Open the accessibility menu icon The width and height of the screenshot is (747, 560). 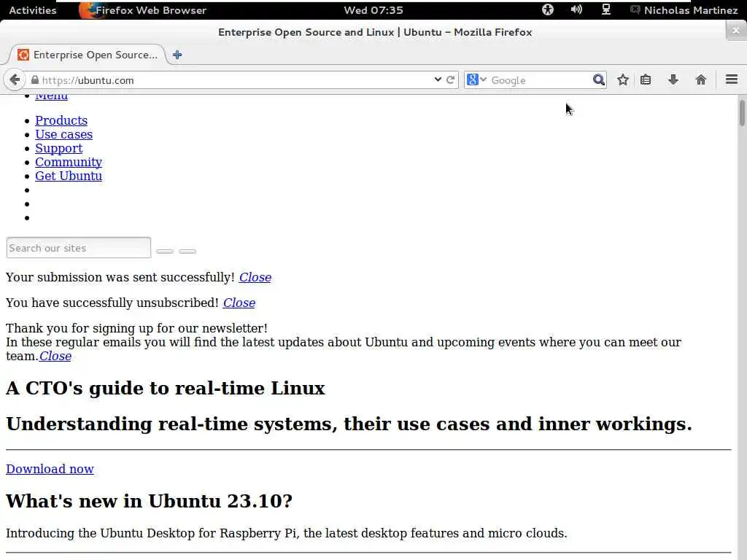tap(547, 9)
